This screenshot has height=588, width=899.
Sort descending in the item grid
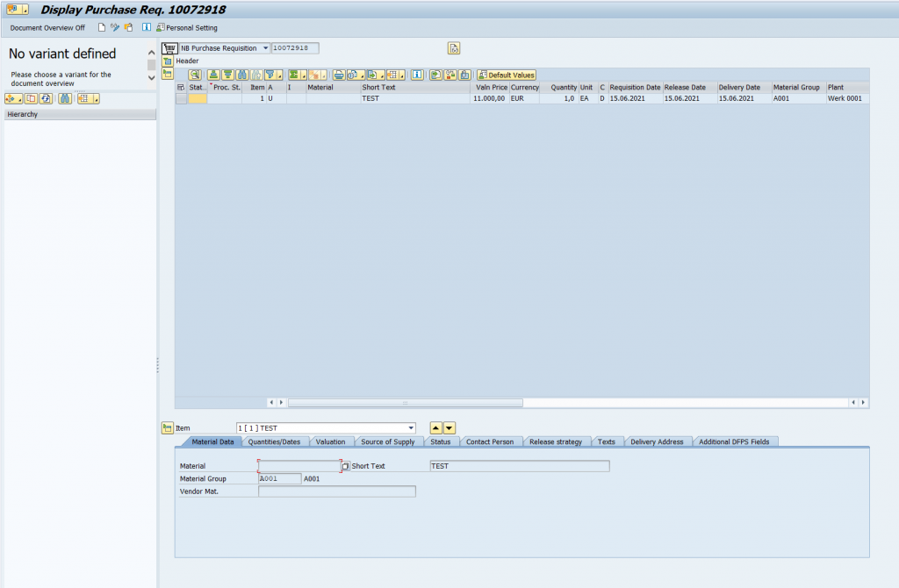coord(227,75)
